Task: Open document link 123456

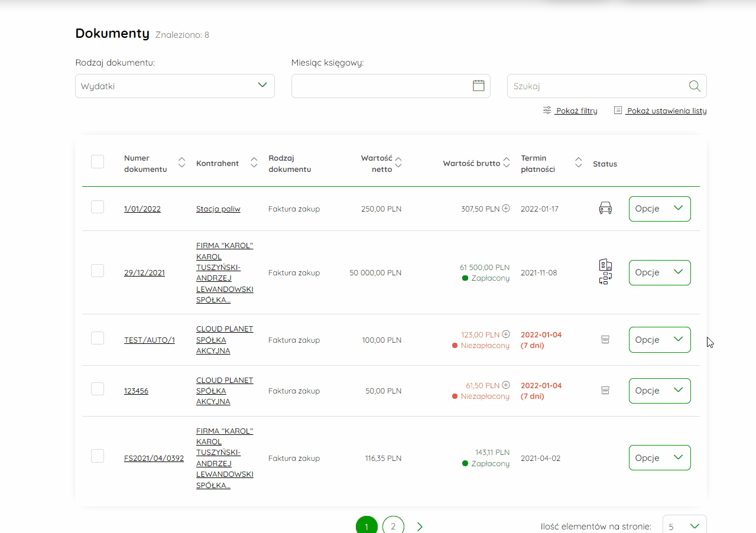Action: 136,391
